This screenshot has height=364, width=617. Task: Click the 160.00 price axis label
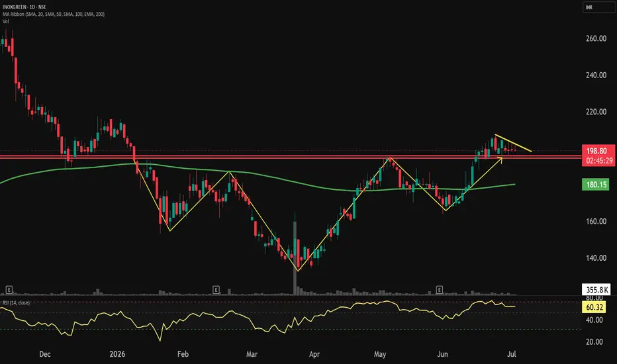coord(596,221)
